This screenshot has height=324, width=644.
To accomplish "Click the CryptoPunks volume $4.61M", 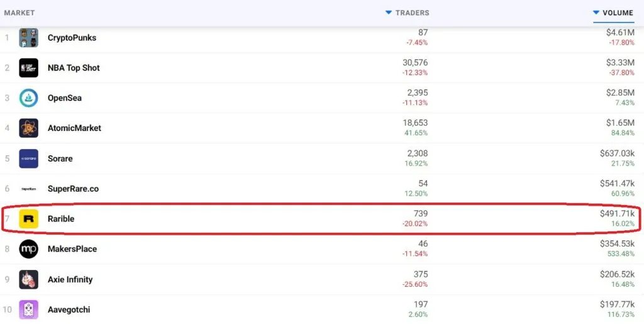I will [x=620, y=33].
